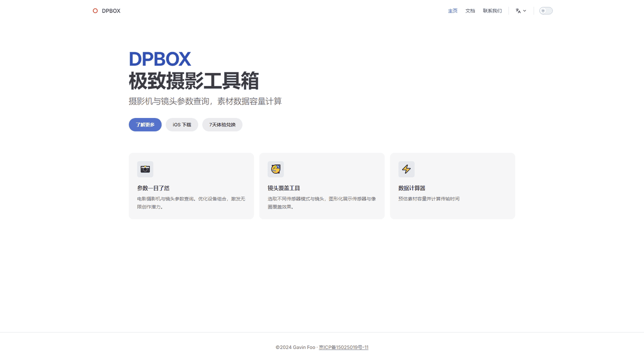644x362 pixels.
Task: Click the lens coverage icon in 镜头覆盖工具 card
Action: (276, 169)
